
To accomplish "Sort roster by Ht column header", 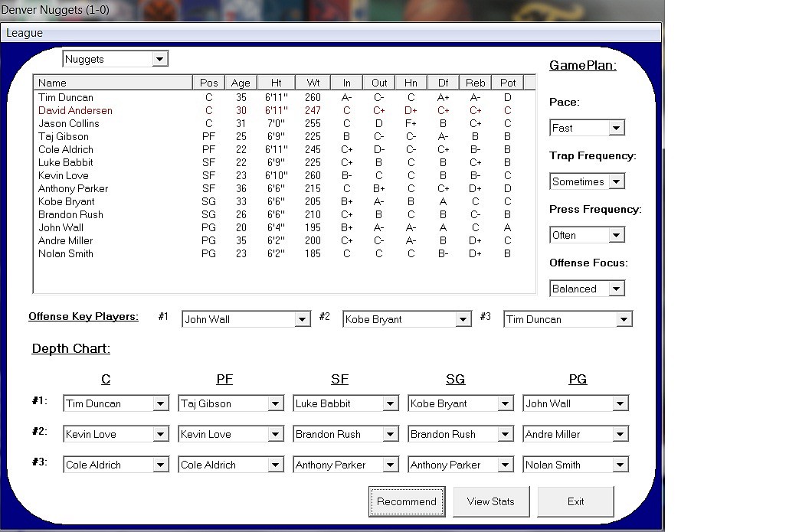I will click(x=276, y=83).
